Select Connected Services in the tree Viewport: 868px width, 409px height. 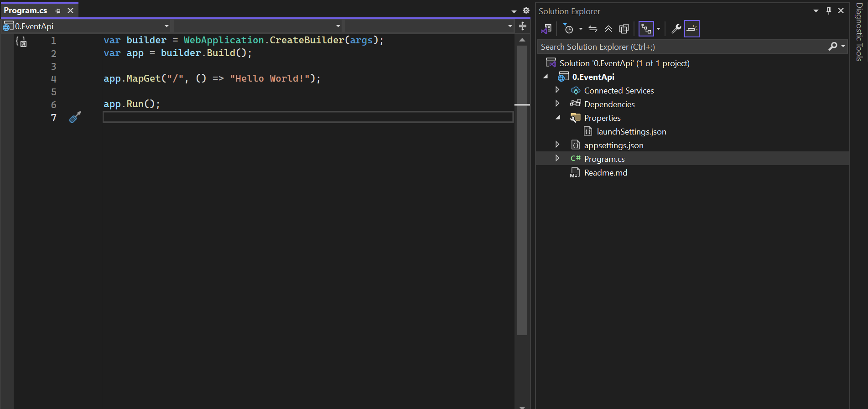point(619,90)
